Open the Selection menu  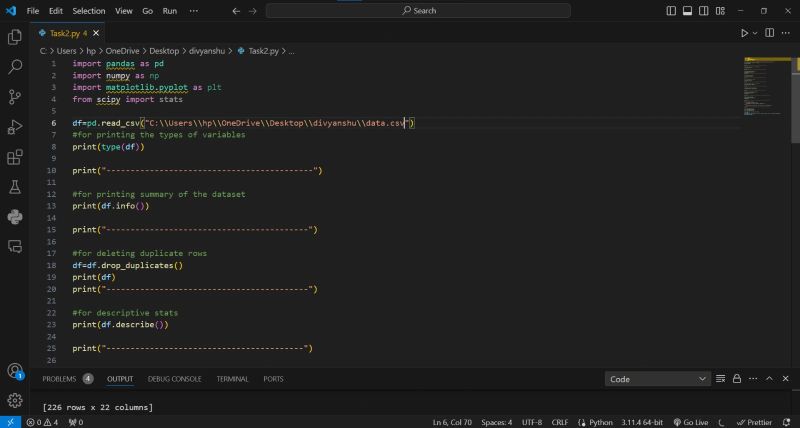click(x=88, y=10)
